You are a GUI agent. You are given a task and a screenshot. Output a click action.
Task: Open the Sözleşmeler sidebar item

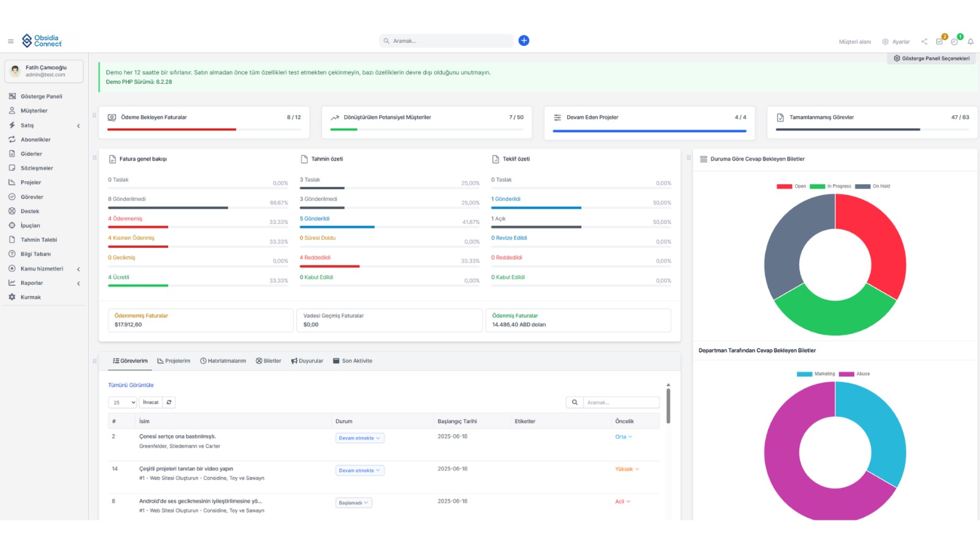[38, 168]
